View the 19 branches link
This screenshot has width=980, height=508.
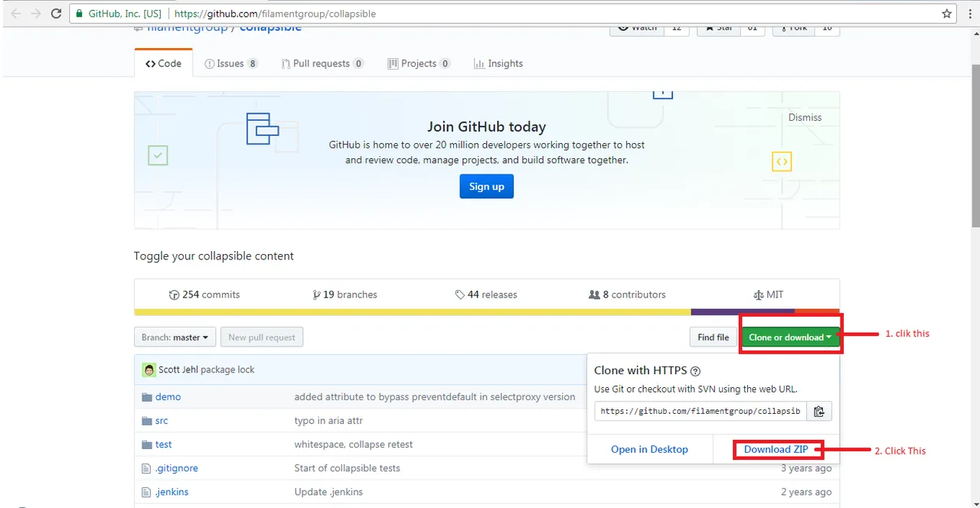(x=345, y=295)
